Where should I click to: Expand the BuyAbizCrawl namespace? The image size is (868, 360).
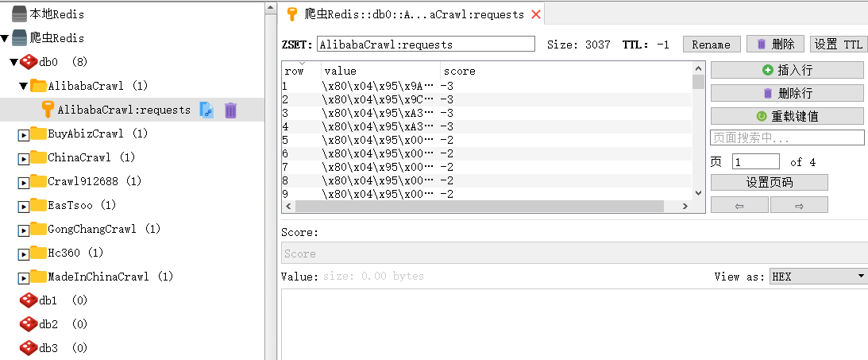[x=24, y=134]
